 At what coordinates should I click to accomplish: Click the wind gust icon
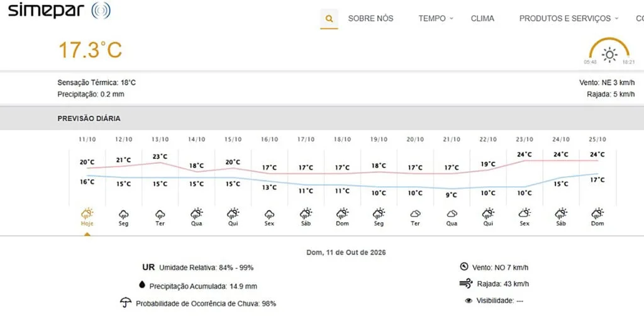(x=466, y=283)
